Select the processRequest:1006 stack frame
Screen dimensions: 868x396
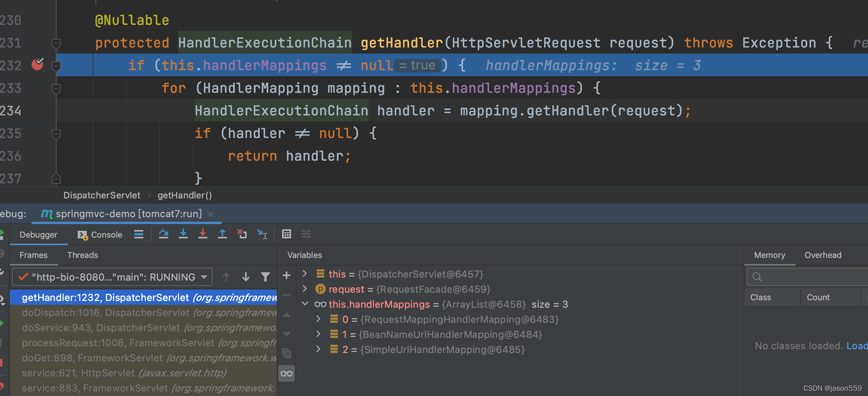tap(143, 343)
